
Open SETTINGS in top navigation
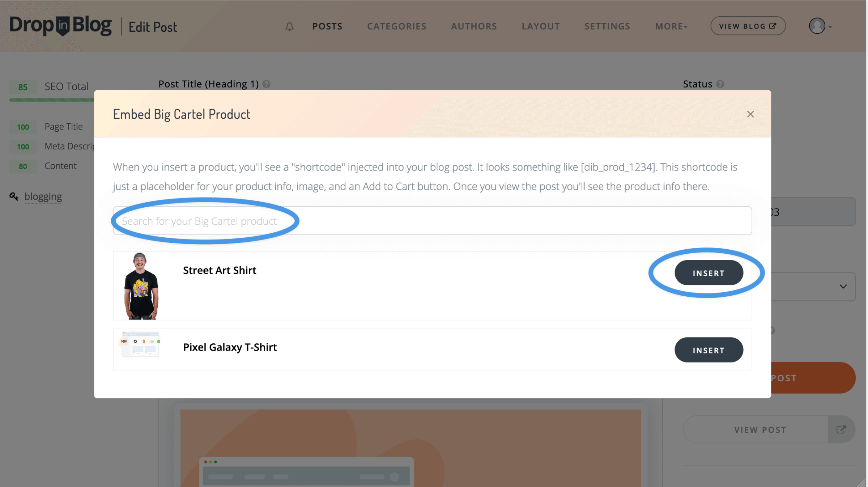click(x=607, y=26)
